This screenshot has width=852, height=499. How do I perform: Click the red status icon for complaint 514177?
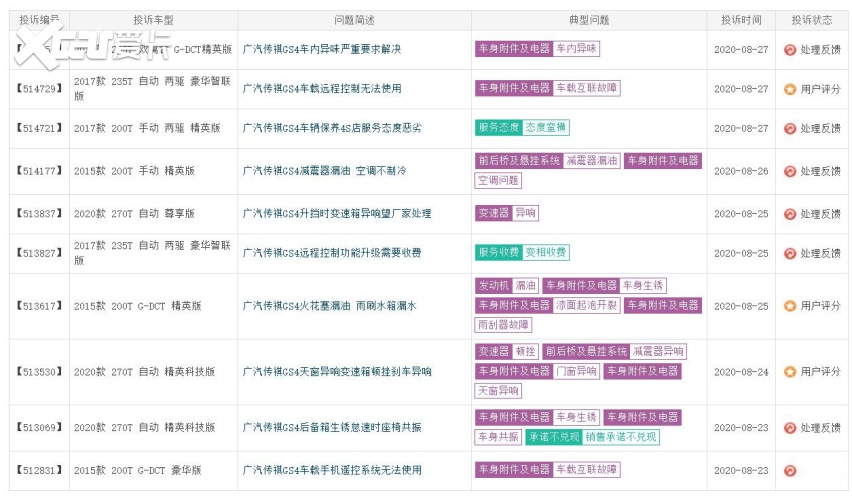point(790,171)
